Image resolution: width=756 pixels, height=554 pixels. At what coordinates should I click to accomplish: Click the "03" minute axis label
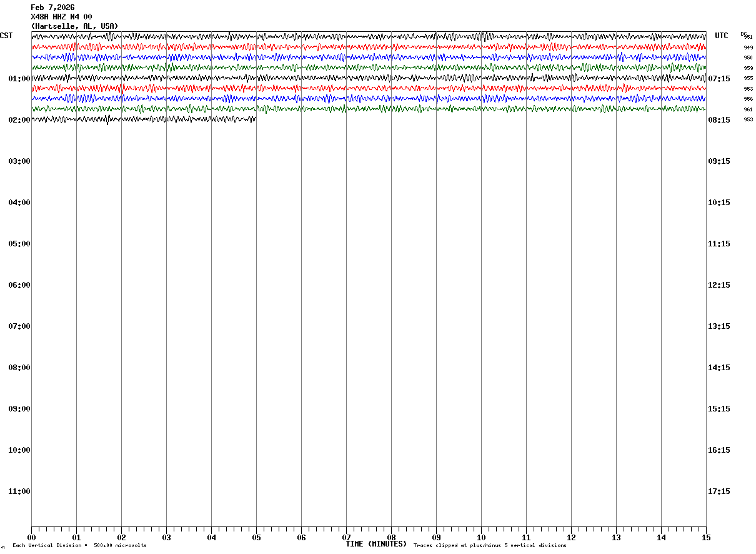click(166, 538)
